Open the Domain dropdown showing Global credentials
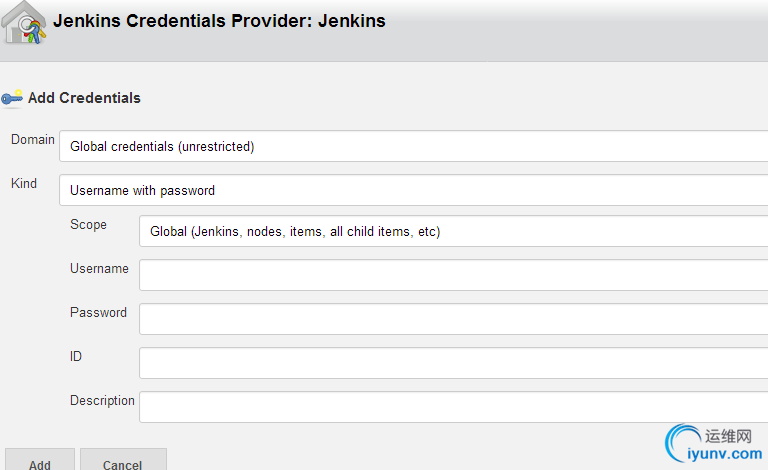The image size is (768, 470). coord(413,146)
